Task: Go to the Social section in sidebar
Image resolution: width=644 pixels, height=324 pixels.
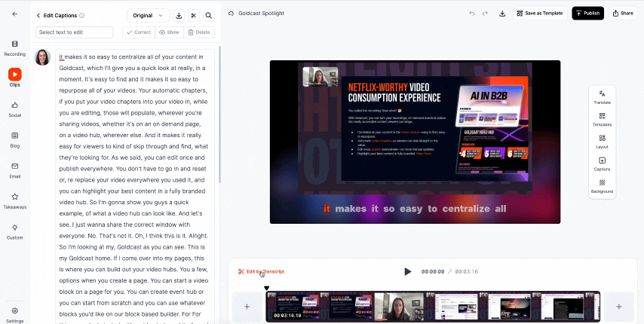Action: [x=15, y=109]
